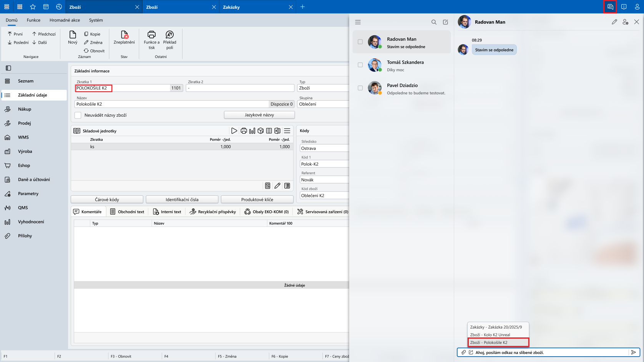Switch to the Domů ribbon tab
The width and height of the screenshot is (644, 362).
point(12,20)
